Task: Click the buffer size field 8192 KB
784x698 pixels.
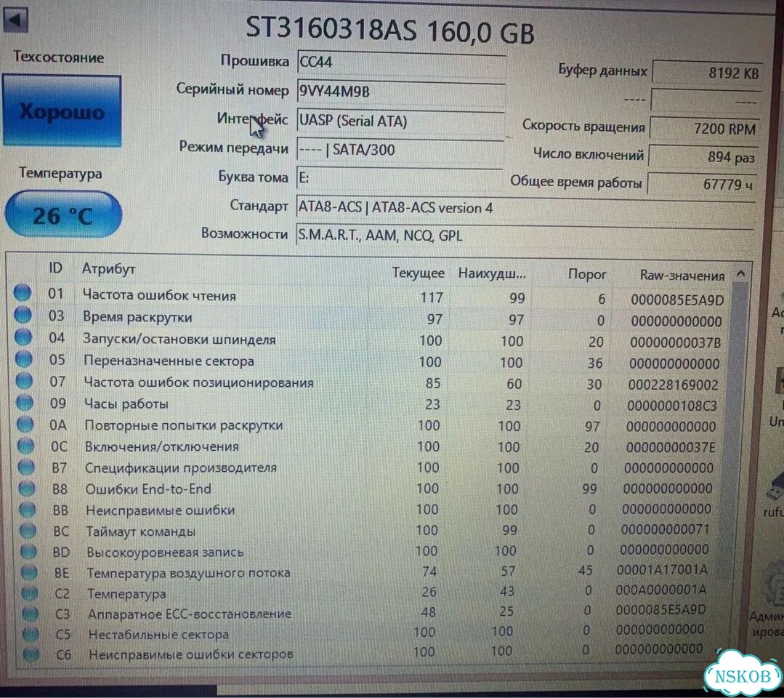Action: coord(707,73)
